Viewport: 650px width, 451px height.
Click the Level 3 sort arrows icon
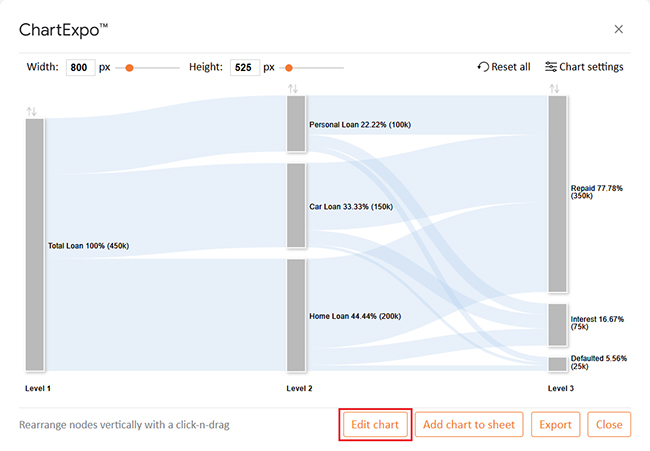[x=555, y=89]
